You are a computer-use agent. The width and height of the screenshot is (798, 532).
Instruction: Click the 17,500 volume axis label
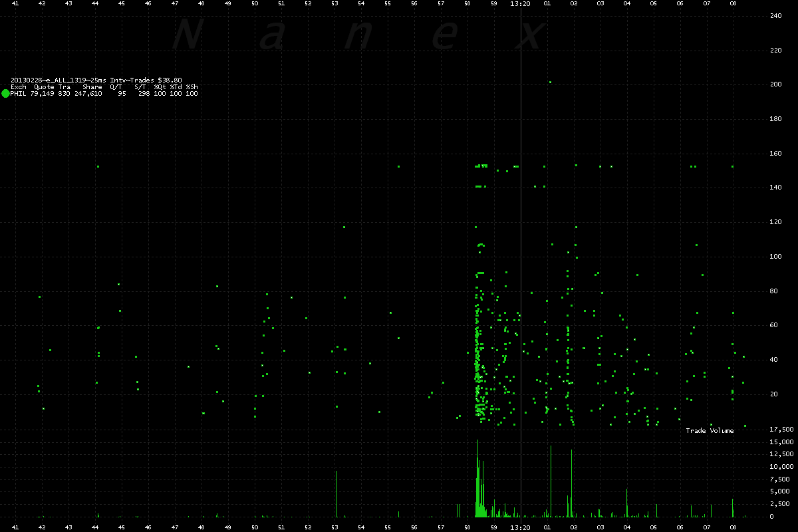[781, 430]
